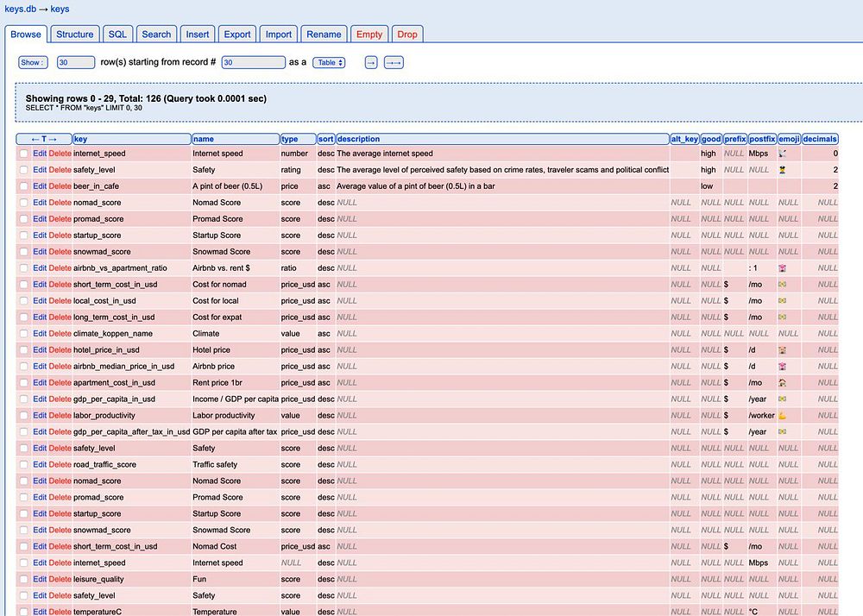Image resolution: width=863 pixels, height=616 pixels.
Task: Click the starting record number input field
Action: 253,63
